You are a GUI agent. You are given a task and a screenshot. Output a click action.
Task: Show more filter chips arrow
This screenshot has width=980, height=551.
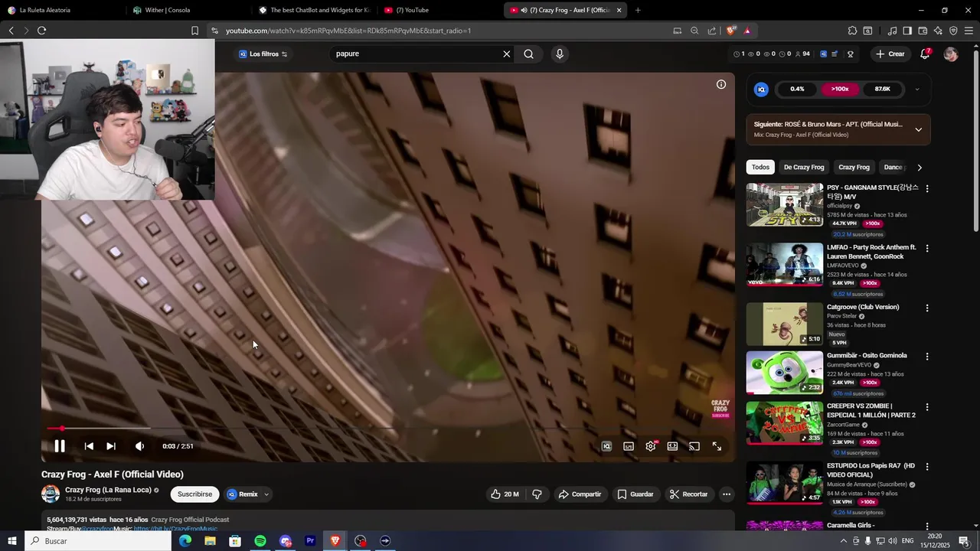[920, 168]
